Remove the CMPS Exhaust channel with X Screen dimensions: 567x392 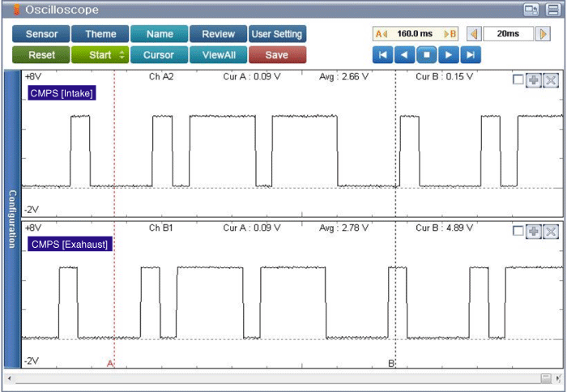pyautogui.click(x=551, y=232)
